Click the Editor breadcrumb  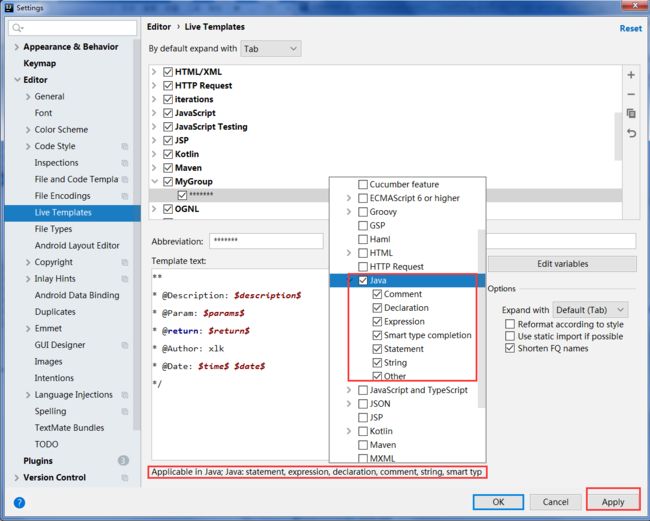coord(159,27)
